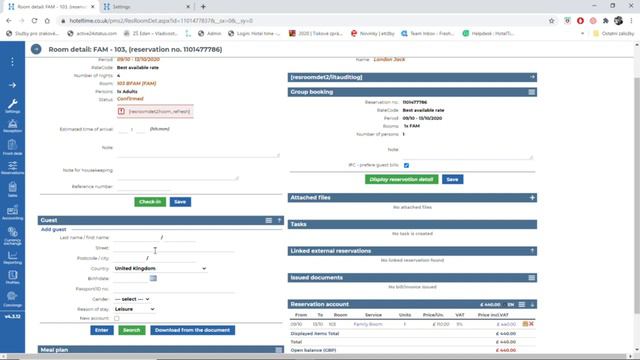Click the Enter guest button

click(102, 330)
